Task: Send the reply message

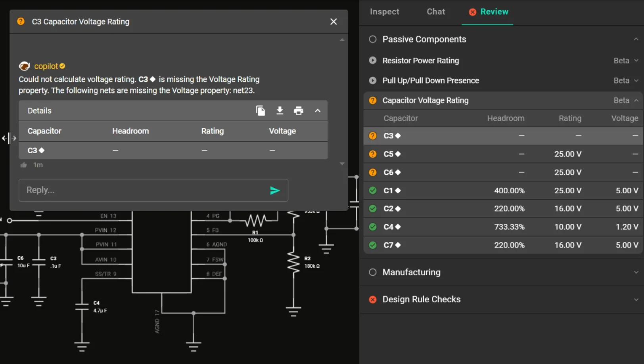Action: pyautogui.click(x=275, y=190)
